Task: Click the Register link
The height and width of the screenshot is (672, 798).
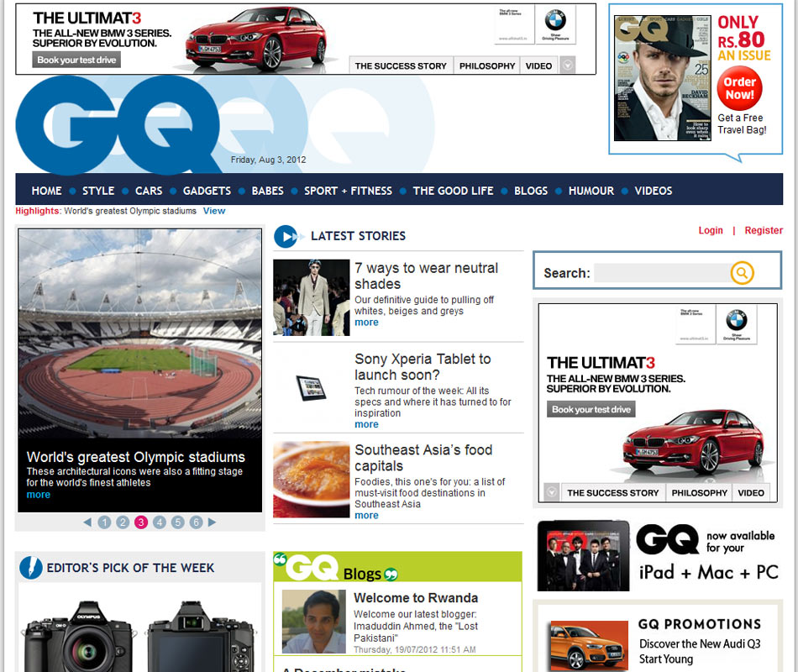Action: (764, 230)
